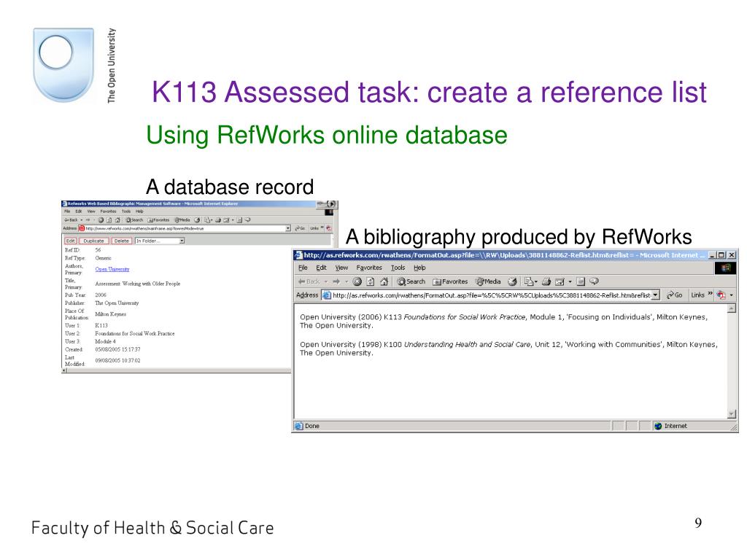Click Open University author link in record
Screen dimensions: 747x560
(112, 269)
